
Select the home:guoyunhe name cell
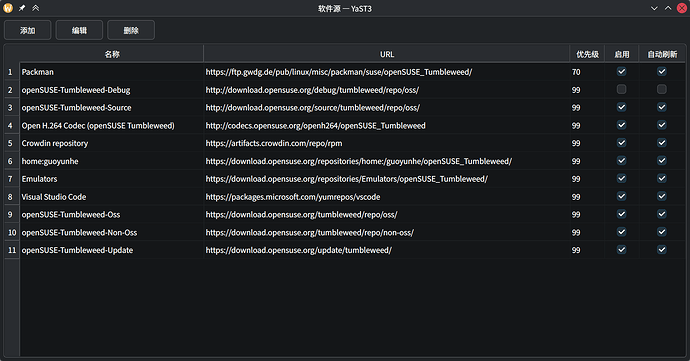point(112,161)
